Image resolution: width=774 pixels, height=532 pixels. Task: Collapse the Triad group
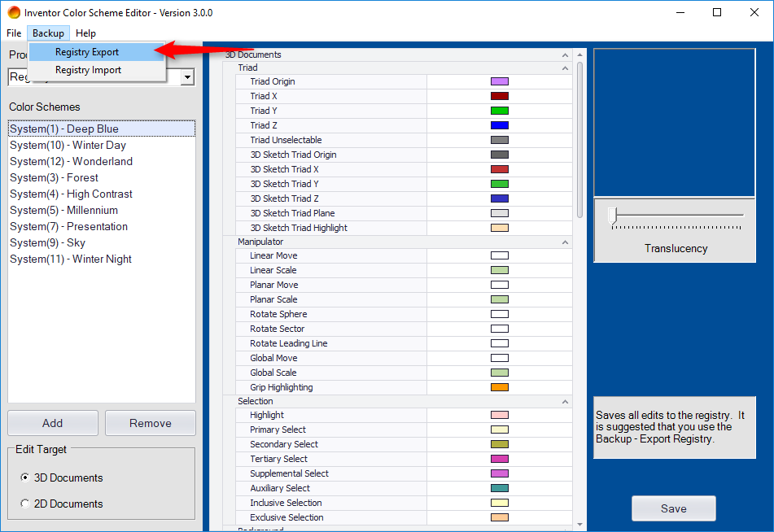(x=565, y=68)
